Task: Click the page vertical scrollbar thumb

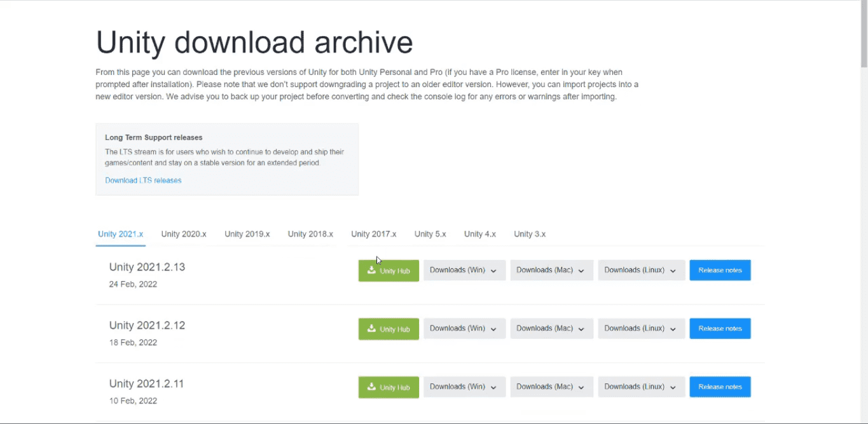Action: tap(864, 34)
